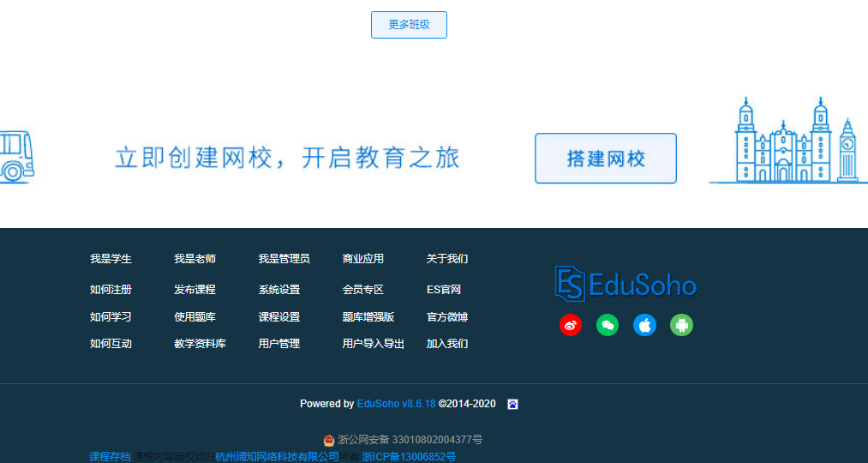The height and width of the screenshot is (463, 868).
Task: Open the 发布课程 link
Action: (x=195, y=290)
